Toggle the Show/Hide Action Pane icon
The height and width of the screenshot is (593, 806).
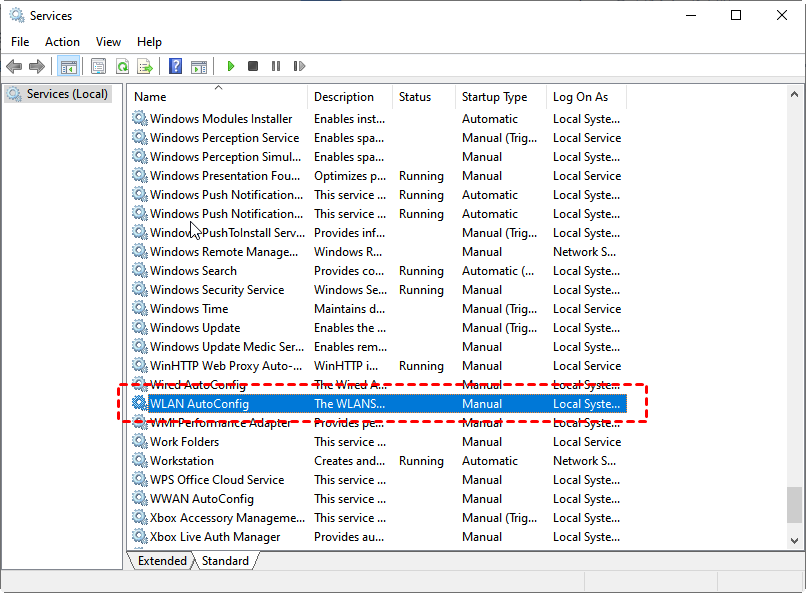pyautogui.click(x=199, y=66)
